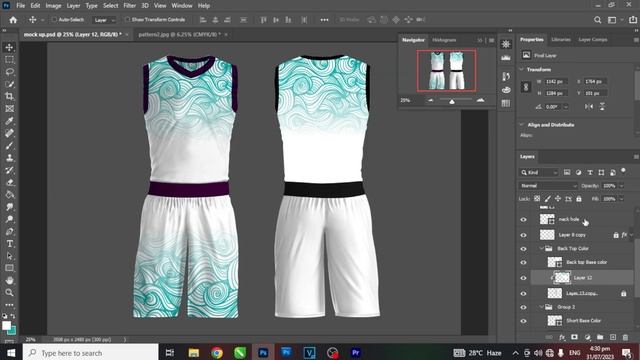The width and height of the screenshot is (640, 360).
Task: Select the Pen tool
Action: [x=9, y=231]
